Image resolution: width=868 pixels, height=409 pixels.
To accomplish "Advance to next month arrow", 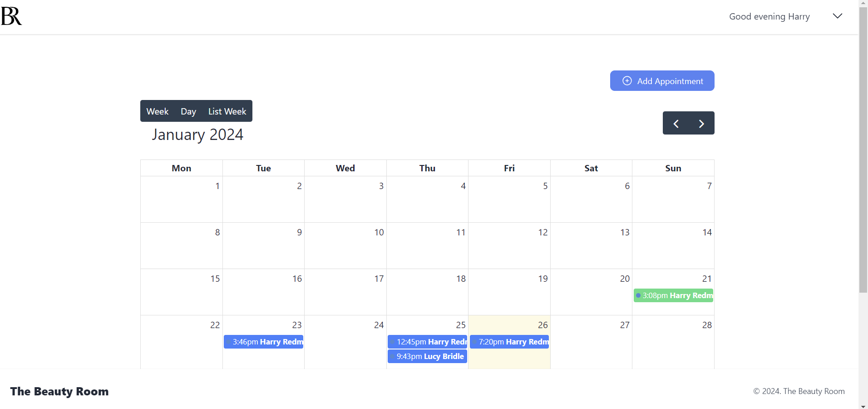I will click(x=701, y=124).
